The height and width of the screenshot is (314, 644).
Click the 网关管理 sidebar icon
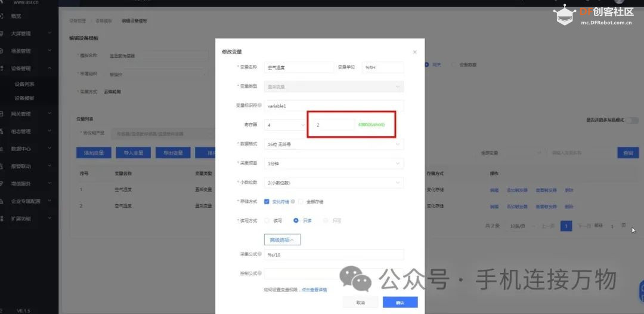2,114
